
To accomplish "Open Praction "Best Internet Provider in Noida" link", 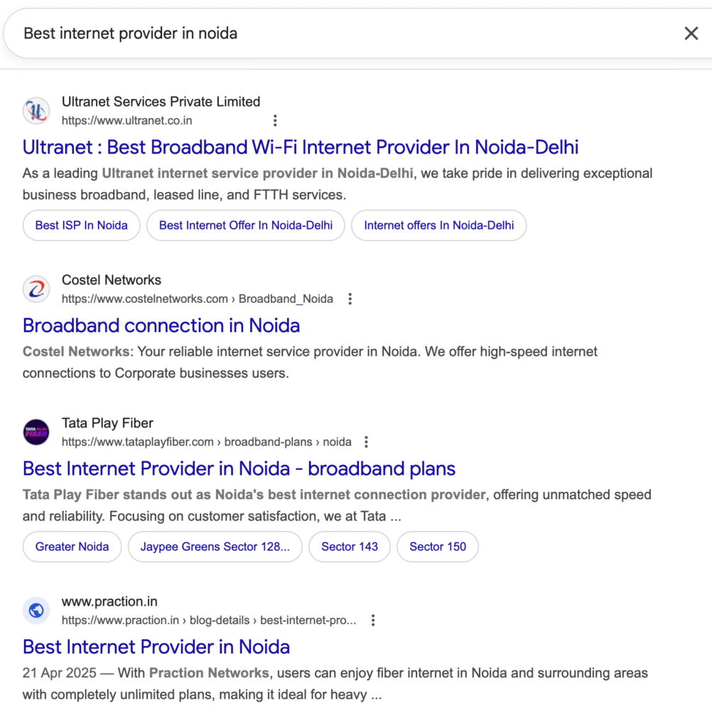I will 156,647.
